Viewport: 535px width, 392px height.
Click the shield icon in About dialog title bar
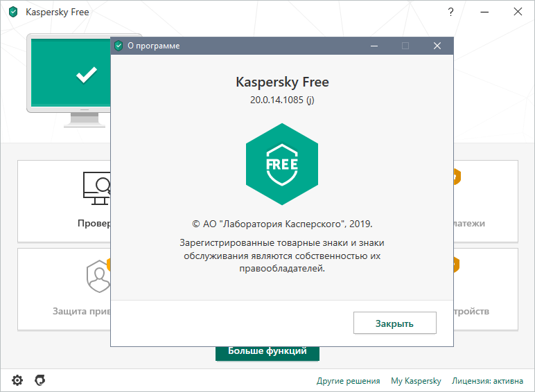(119, 46)
